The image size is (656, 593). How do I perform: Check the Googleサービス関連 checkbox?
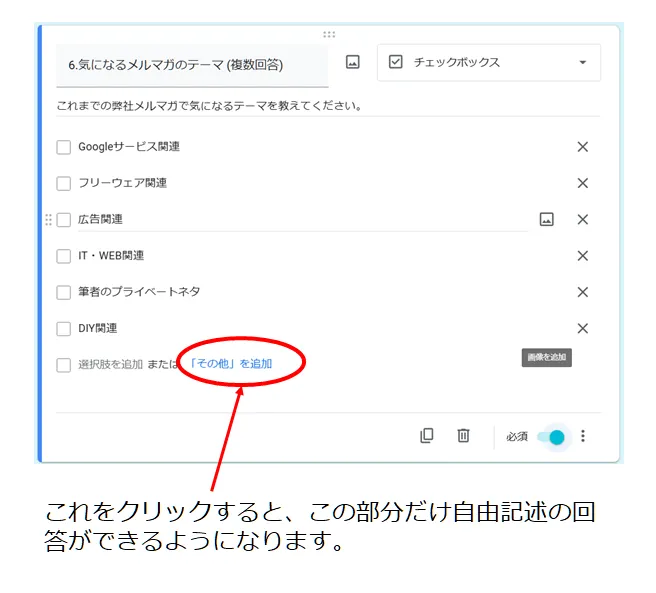click(64, 147)
